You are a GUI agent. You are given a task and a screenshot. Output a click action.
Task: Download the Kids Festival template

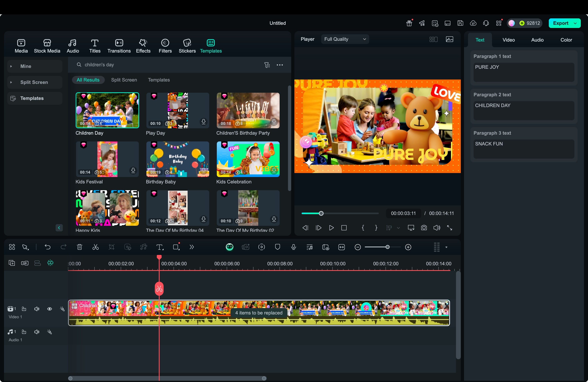pyautogui.click(x=133, y=170)
